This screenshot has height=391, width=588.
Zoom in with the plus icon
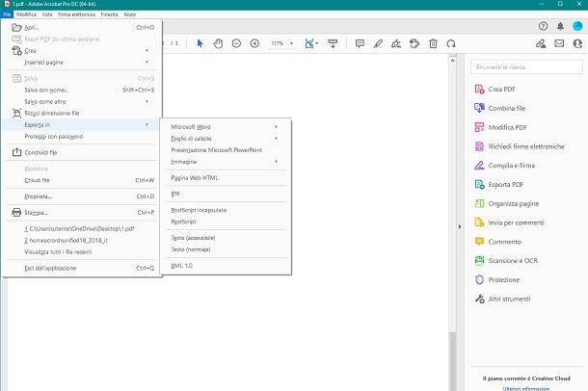[254, 43]
